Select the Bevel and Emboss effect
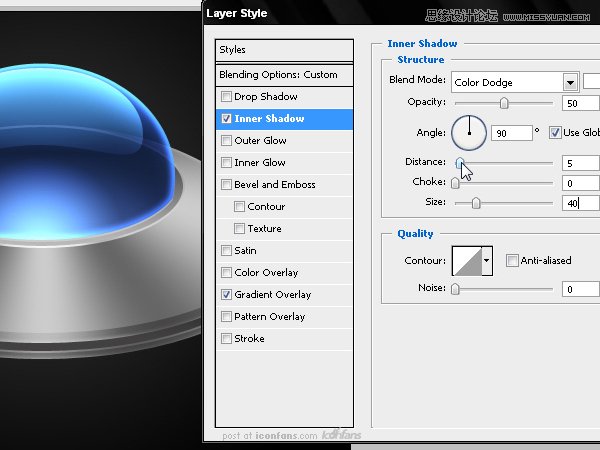Screen dimensions: 600x450 274,185
